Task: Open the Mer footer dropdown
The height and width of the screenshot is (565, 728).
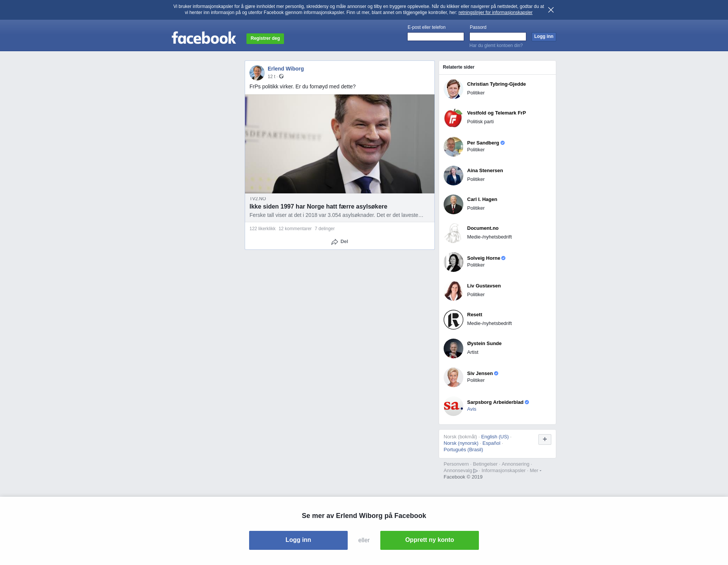Action: (x=535, y=471)
